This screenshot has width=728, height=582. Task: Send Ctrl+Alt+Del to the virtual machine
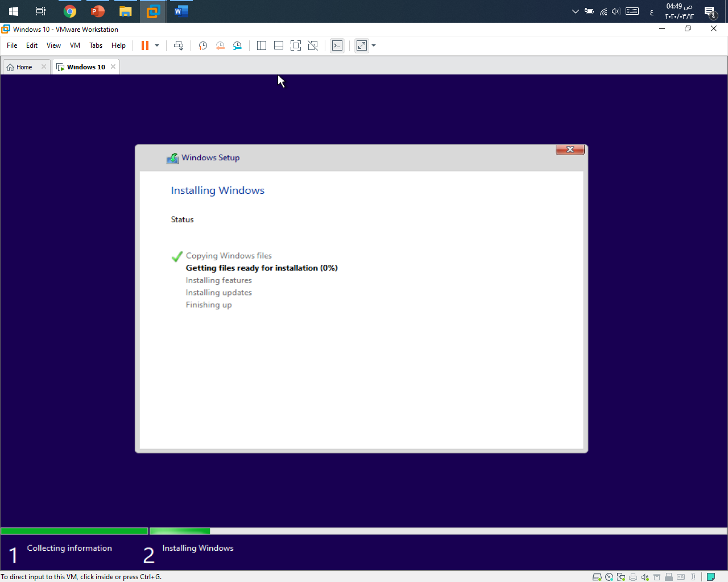pyautogui.click(x=179, y=45)
